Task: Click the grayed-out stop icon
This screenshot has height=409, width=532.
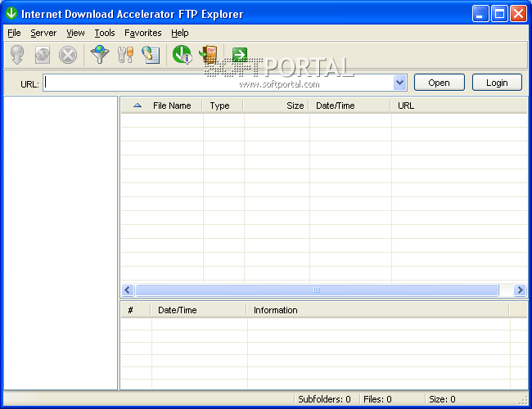Action: pos(68,55)
